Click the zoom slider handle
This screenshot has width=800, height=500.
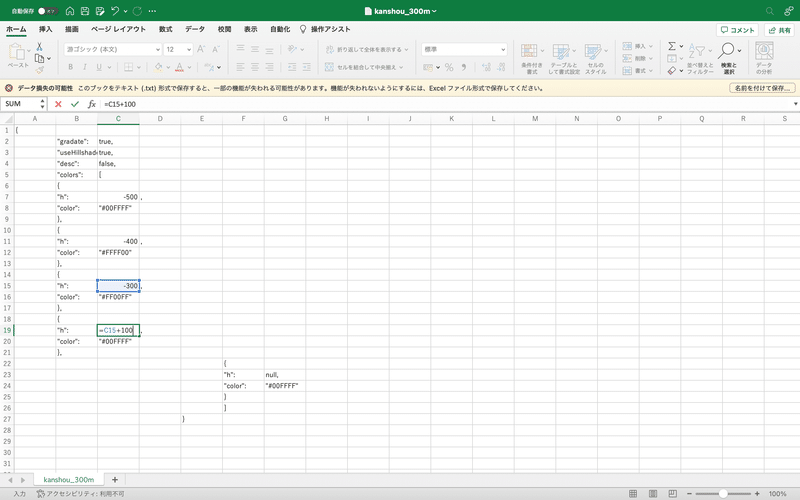point(723,493)
